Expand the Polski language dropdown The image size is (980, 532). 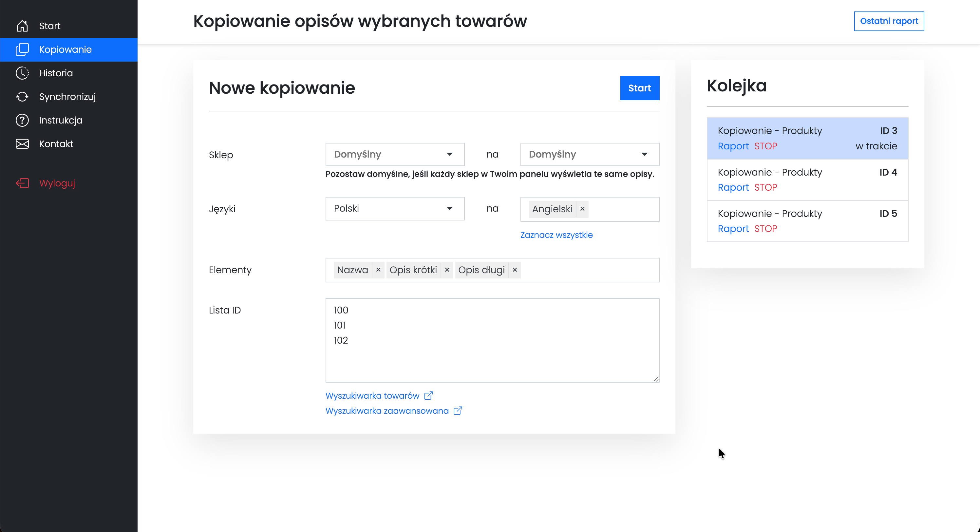coord(394,209)
